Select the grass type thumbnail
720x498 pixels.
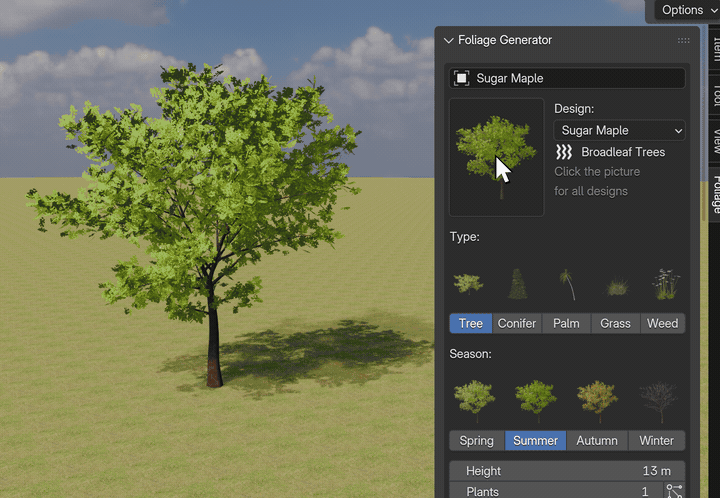(x=617, y=287)
